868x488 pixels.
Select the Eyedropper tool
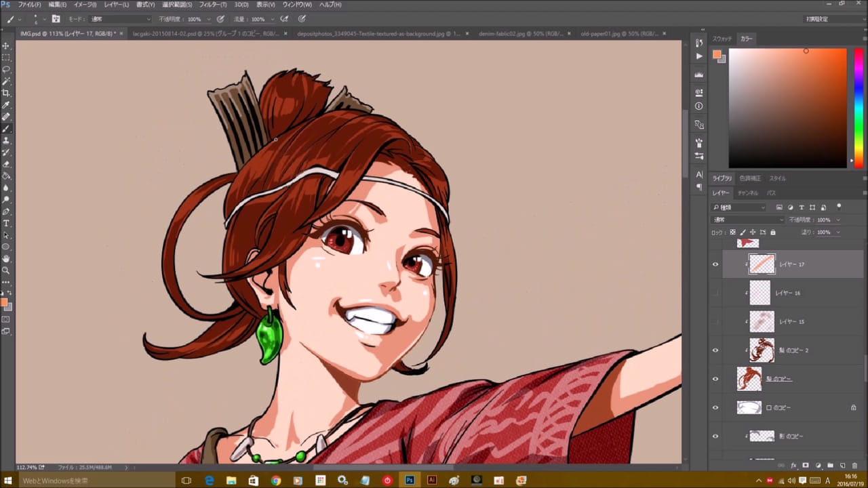(6, 105)
